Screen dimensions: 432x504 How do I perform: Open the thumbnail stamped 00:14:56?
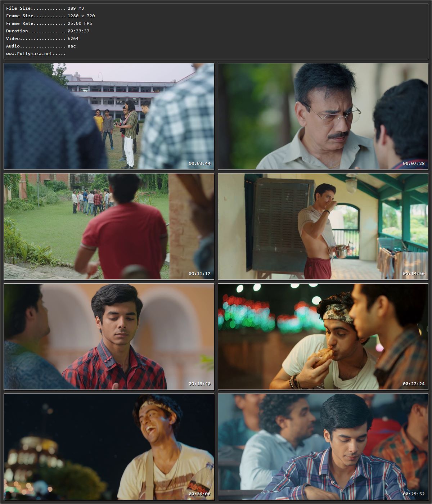[x=323, y=226]
